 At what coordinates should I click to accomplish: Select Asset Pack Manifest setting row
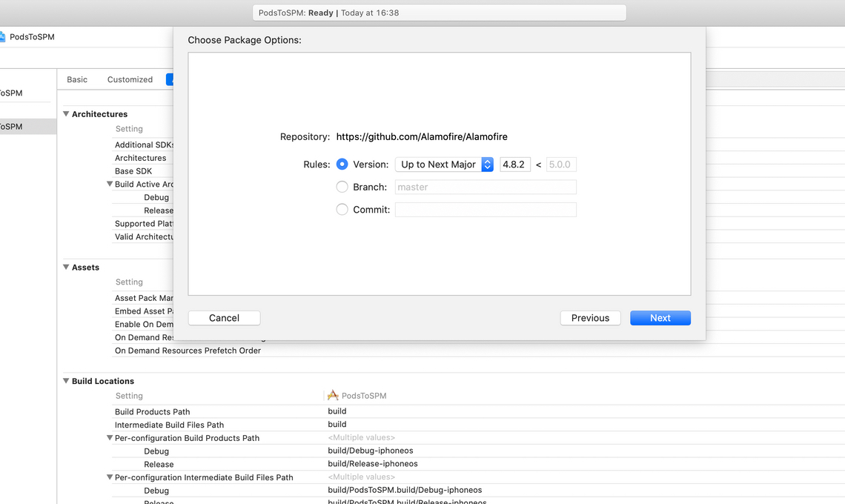pyautogui.click(x=143, y=297)
